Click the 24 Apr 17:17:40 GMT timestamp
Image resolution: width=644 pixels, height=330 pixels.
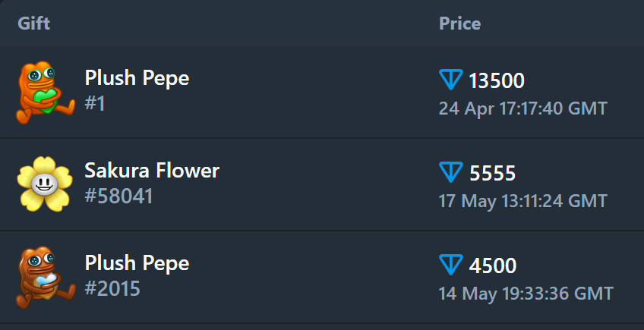(x=522, y=108)
